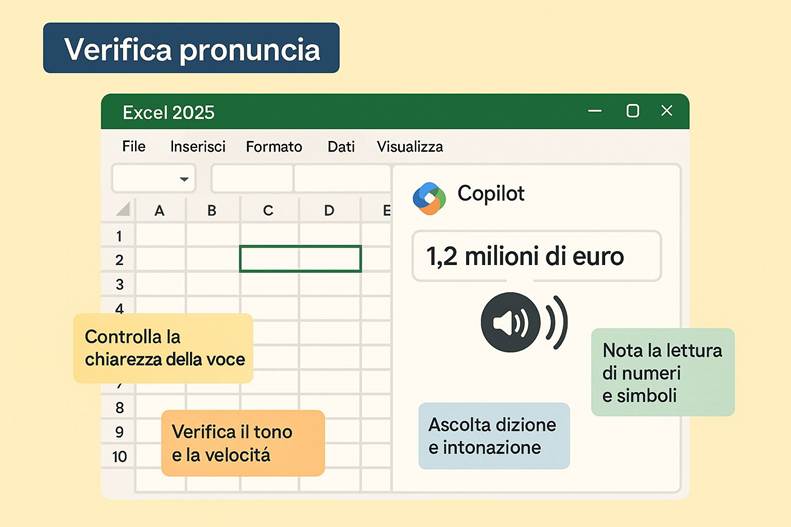Select column C header

coord(268,210)
